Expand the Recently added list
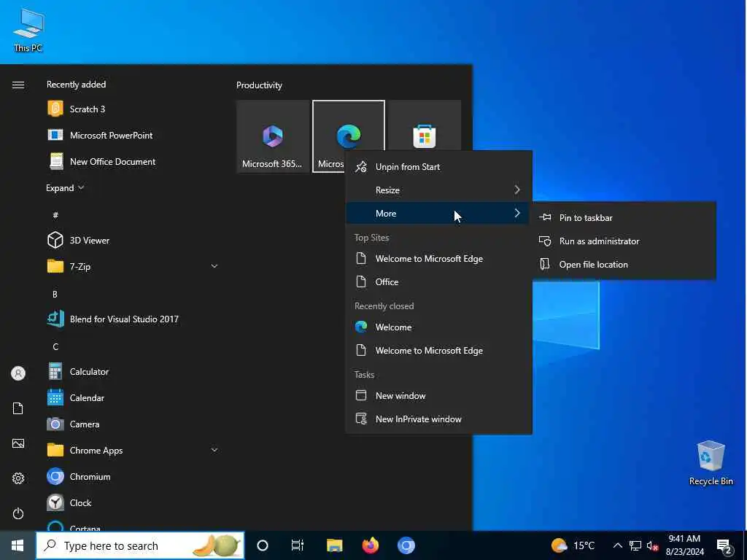The height and width of the screenshot is (560, 747). point(65,187)
